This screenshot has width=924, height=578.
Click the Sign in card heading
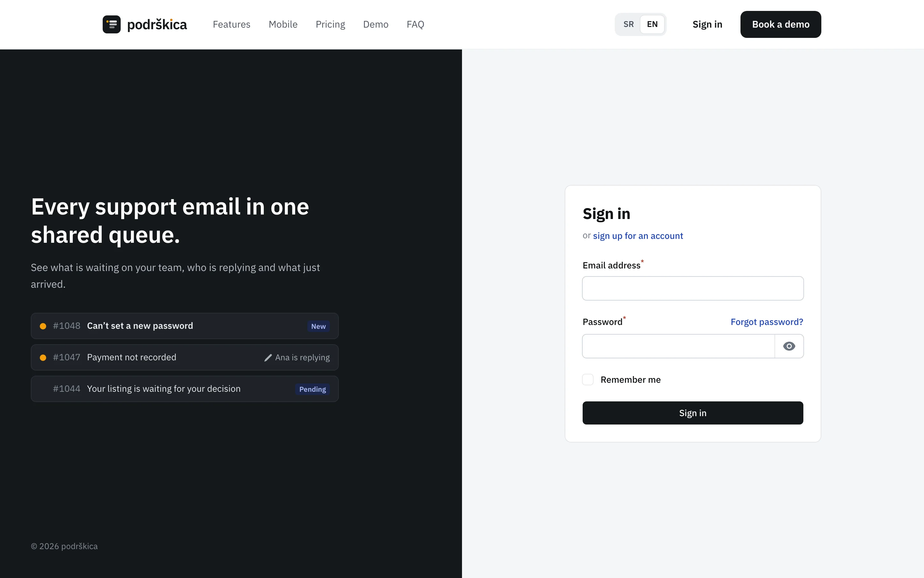[606, 214]
